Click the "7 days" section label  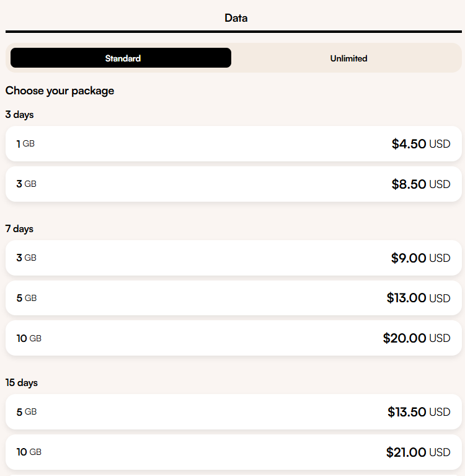tap(19, 229)
